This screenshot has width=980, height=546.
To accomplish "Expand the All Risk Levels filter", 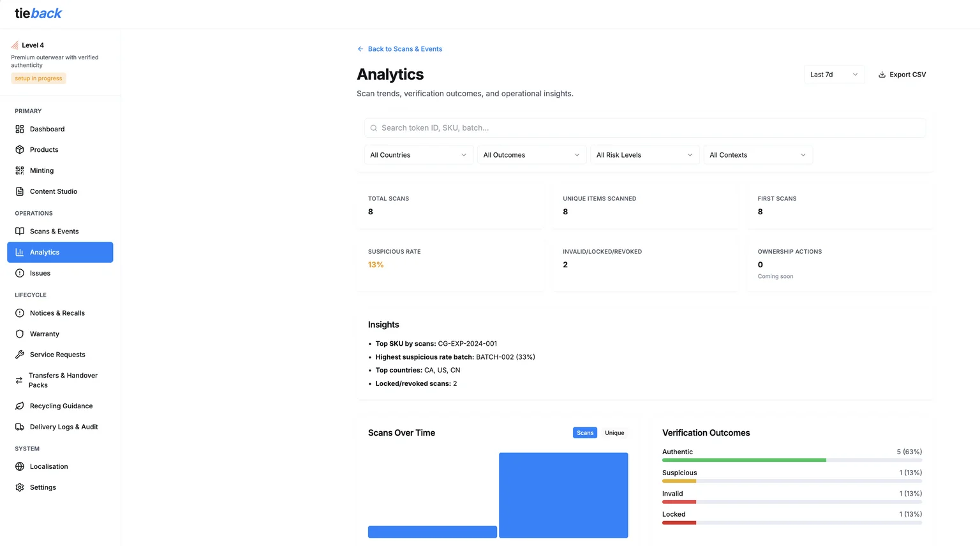I will click(x=644, y=154).
